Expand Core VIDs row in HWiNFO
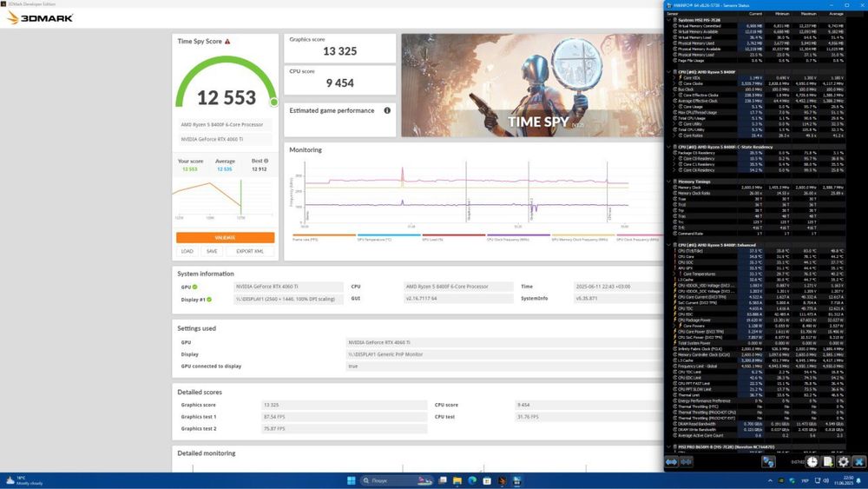This screenshot has width=868, height=489. (x=674, y=78)
